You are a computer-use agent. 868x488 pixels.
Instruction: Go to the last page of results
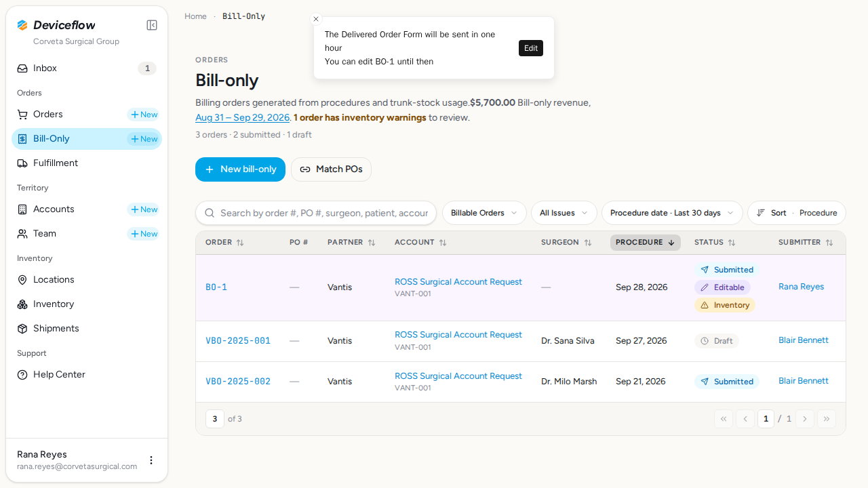[x=827, y=419]
